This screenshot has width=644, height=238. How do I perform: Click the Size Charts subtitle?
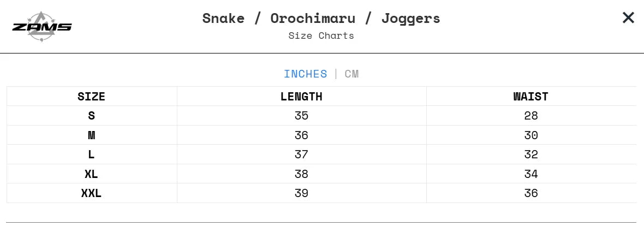coord(321,36)
